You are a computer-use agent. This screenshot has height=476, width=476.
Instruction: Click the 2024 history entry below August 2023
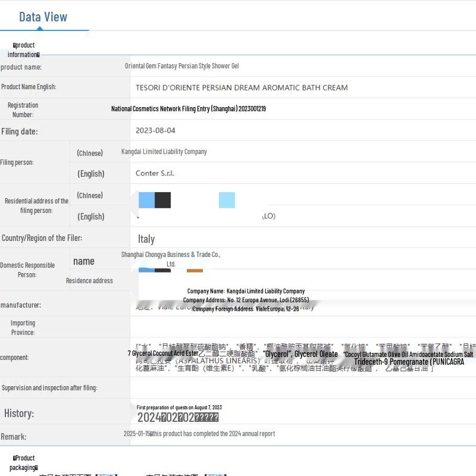click(x=177, y=418)
